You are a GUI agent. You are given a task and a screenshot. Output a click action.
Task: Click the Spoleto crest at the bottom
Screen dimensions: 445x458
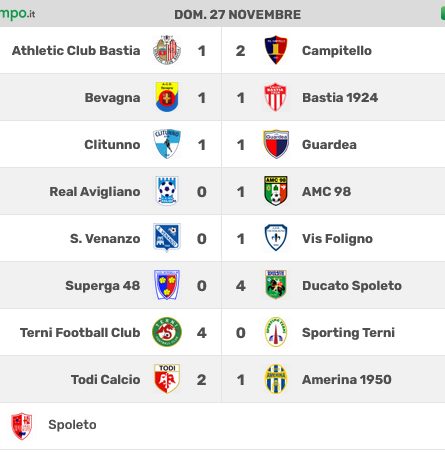pos(22,426)
